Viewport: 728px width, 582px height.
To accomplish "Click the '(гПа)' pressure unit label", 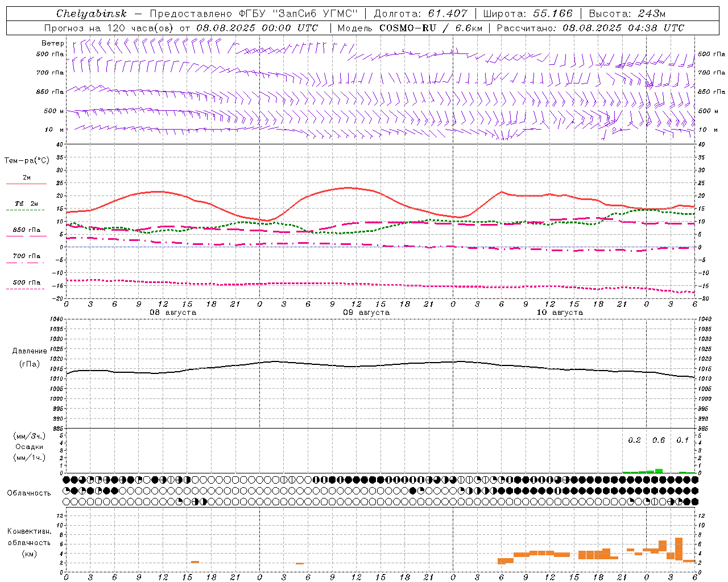I will 30,364.
